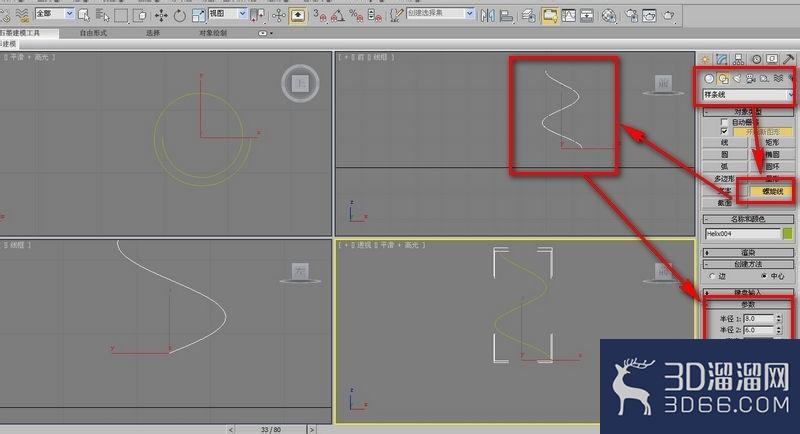Open the Select by Name list icon
The width and height of the screenshot is (800, 434).
(102, 16)
